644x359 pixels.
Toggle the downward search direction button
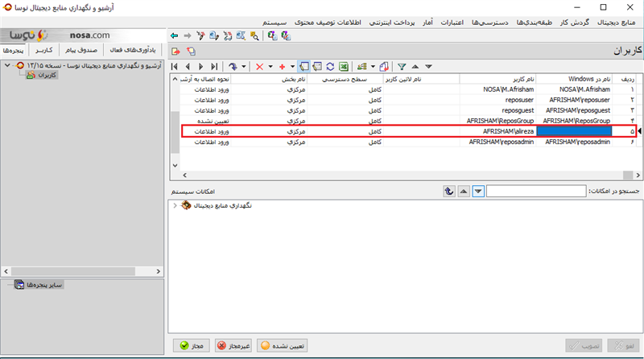pos(478,192)
